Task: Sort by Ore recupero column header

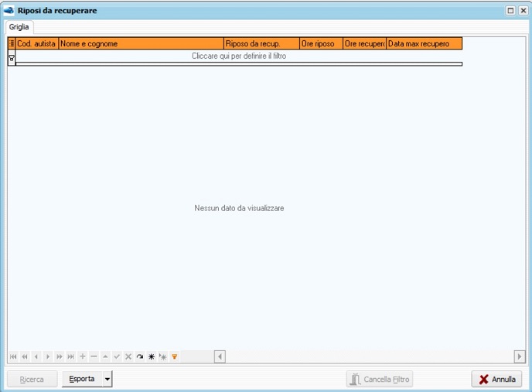Action: click(x=365, y=43)
